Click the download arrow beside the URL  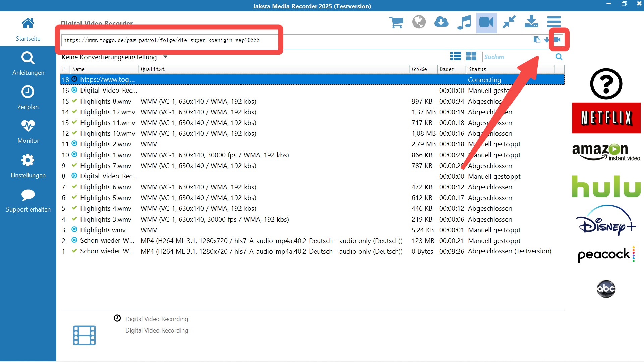tap(546, 40)
